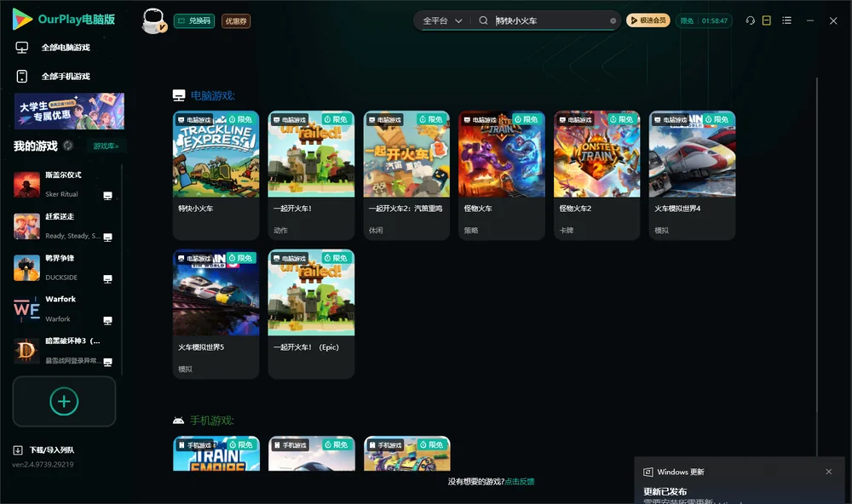Click 卡牌 genre label under 怪物火车2
The width and height of the screenshot is (852, 504).
coord(567,230)
